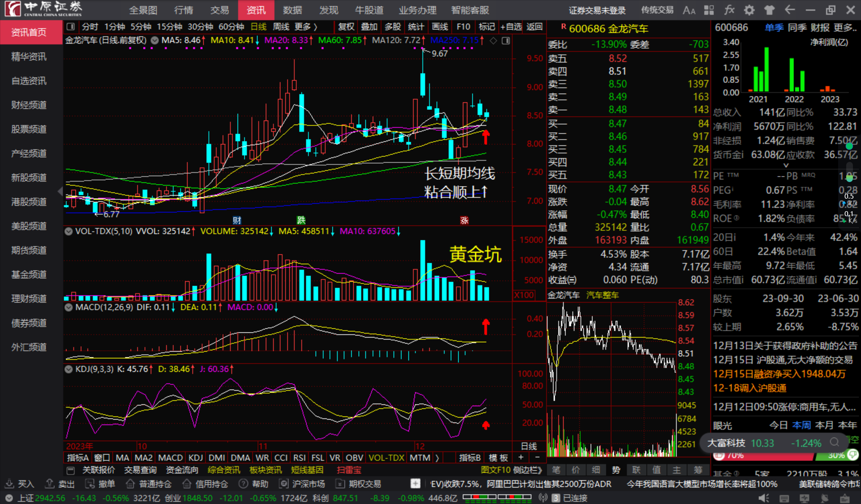Screen dimensions: 861x504
Task: Select 单季 quarterly view
Action: (x=774, y=28)
